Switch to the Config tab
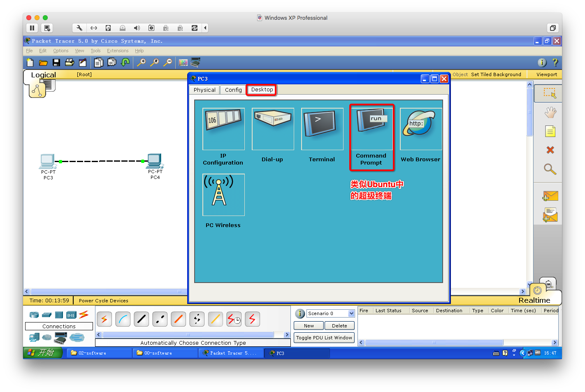 pyautogui.click(x=233, y=90)
